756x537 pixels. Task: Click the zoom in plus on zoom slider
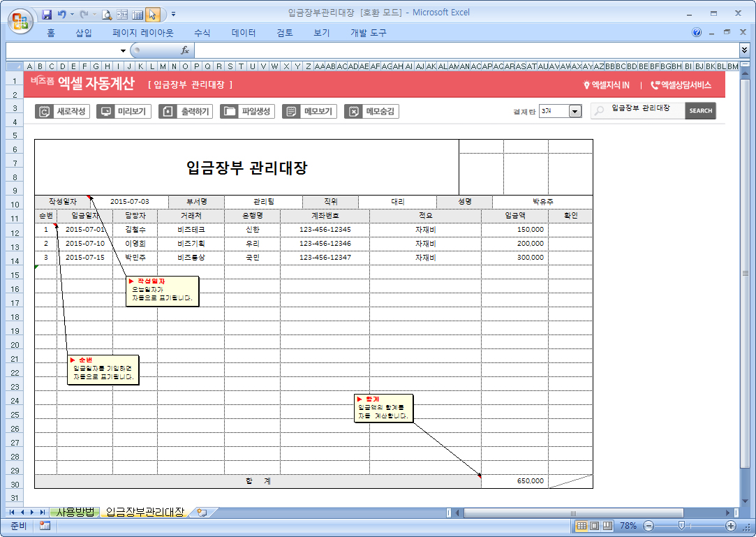(x=730, y=526)
